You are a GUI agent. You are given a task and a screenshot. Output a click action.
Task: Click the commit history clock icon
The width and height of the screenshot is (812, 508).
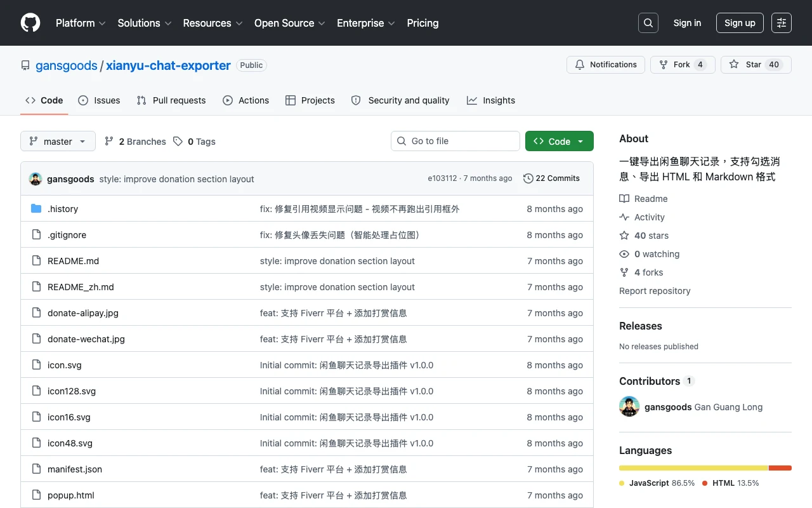(528, 178)
